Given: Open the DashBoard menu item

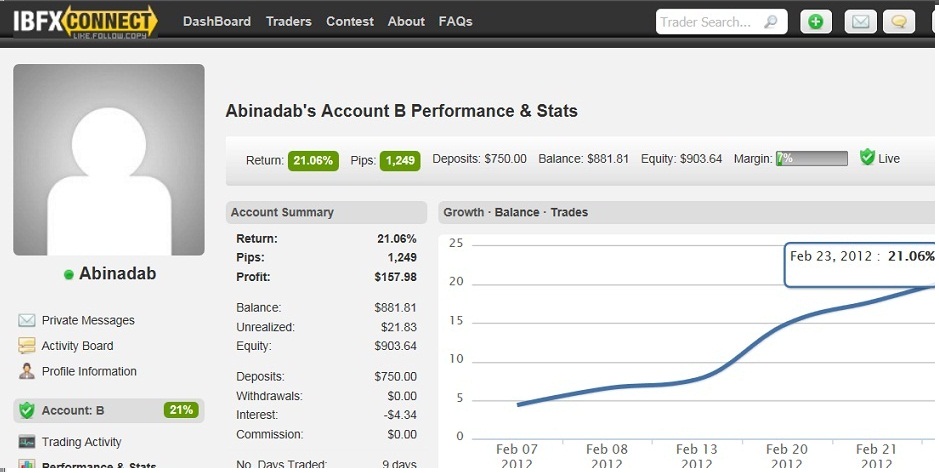Looking at the screenshot, I should (217, 21).
